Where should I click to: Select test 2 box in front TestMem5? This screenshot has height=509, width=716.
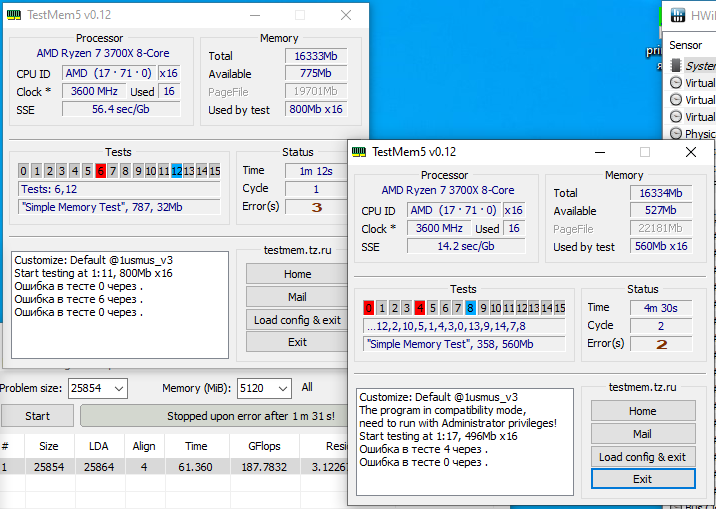[x=394, y=308]
